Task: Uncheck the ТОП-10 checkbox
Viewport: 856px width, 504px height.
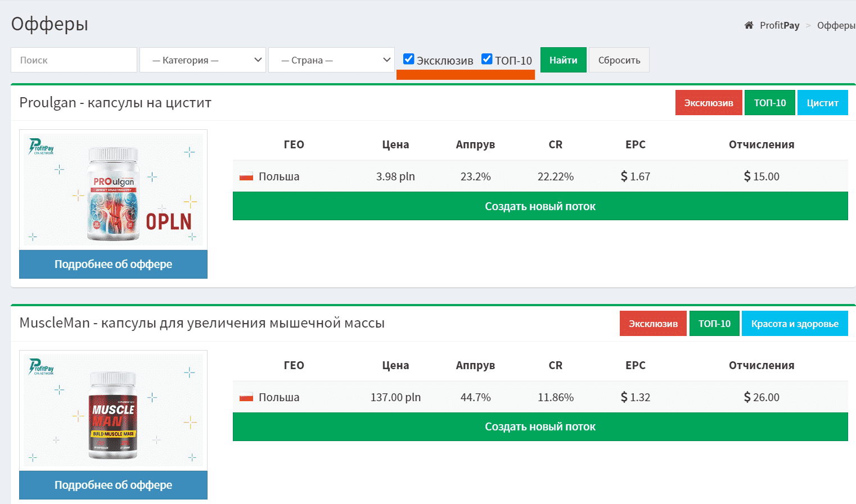Action: coord(487,59)
